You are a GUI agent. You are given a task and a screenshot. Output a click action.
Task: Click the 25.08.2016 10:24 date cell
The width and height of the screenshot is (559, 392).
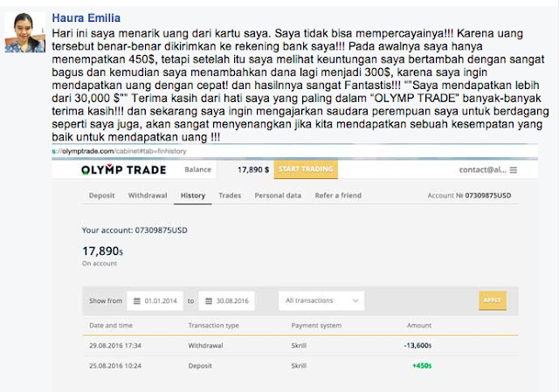115,366
